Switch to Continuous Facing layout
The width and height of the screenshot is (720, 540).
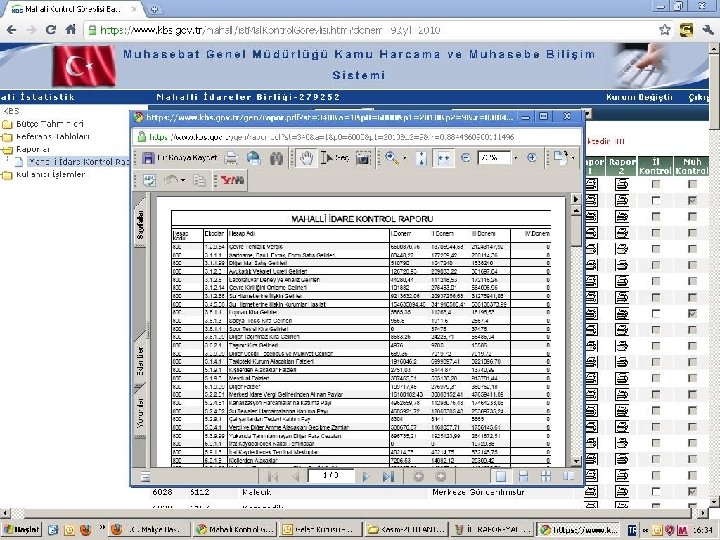click(546, 477)
